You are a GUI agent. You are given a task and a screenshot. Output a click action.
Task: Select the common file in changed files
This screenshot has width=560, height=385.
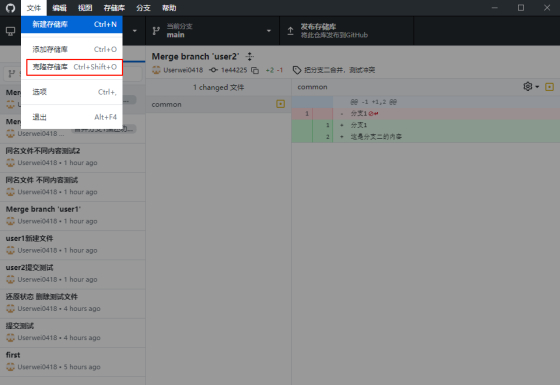[x=219, y=104]
